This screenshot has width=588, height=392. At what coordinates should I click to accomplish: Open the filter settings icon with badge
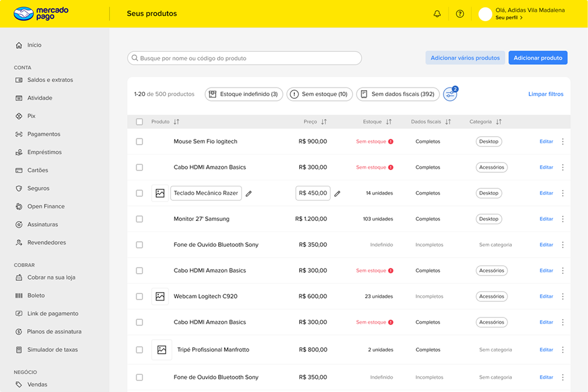(450, 94)
